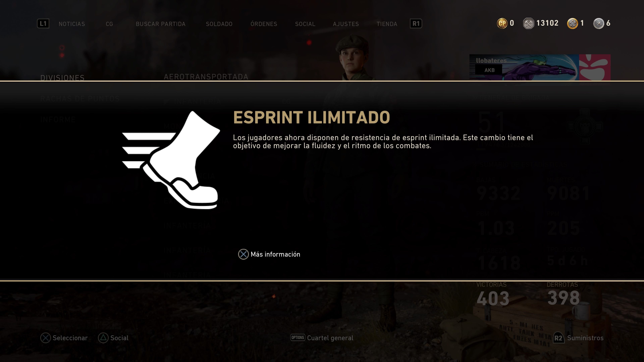
Task: Click the R2 Suministros button icon
Action: coord(558,338)
